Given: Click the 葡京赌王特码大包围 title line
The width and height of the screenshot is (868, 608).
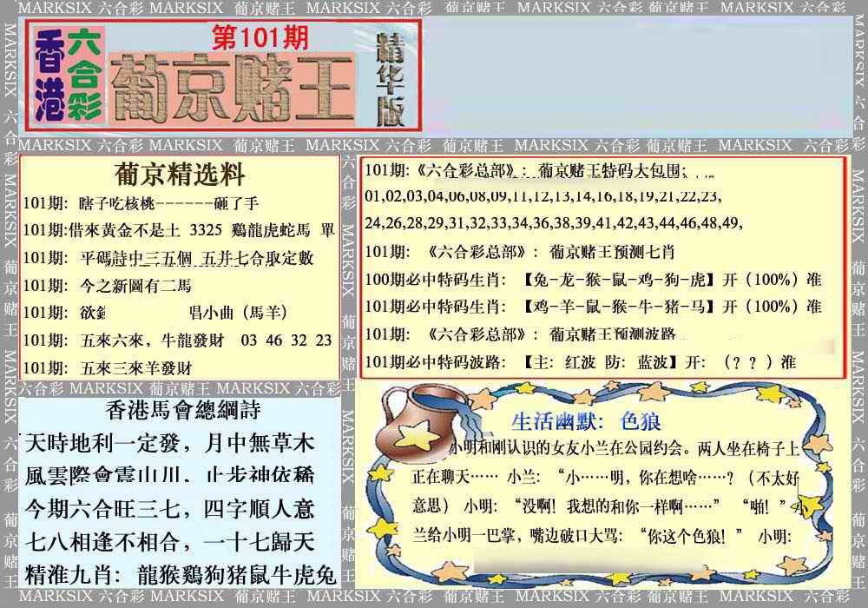Looking at the screenshot, I should (536, 171).
